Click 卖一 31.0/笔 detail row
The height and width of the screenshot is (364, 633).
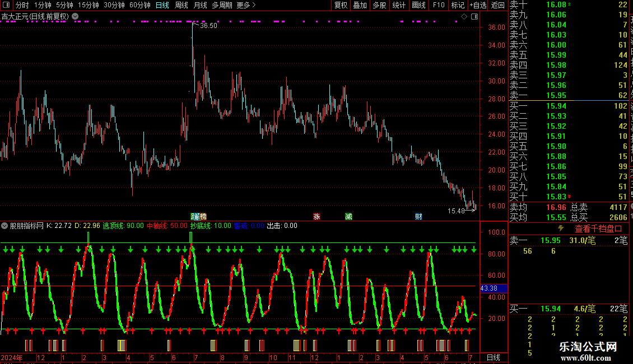click(x=569, y=240)
